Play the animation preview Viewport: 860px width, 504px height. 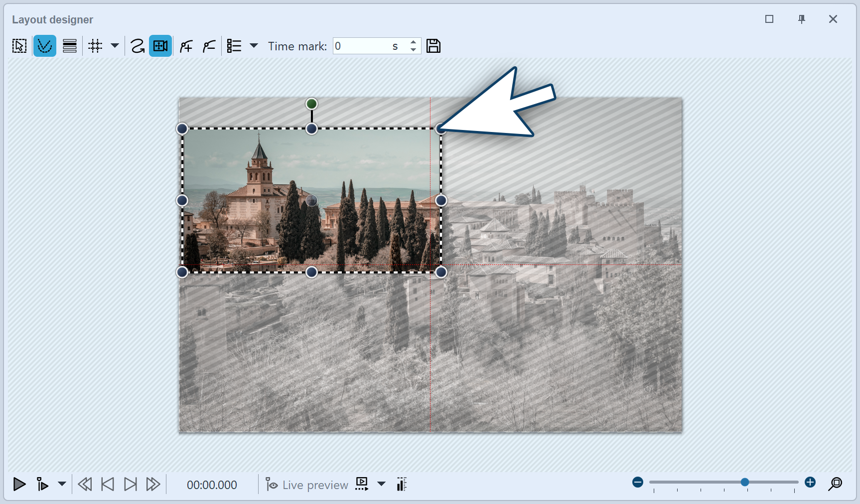click(19, 484)
